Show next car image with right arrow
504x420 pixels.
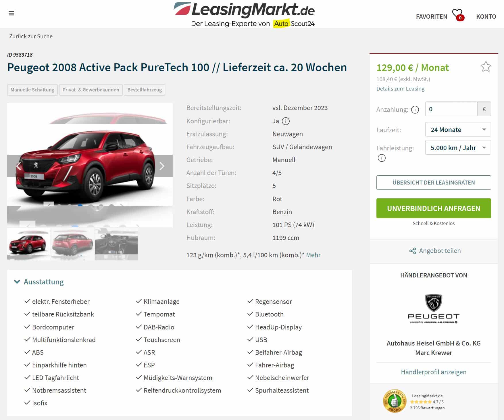(162, 166)
